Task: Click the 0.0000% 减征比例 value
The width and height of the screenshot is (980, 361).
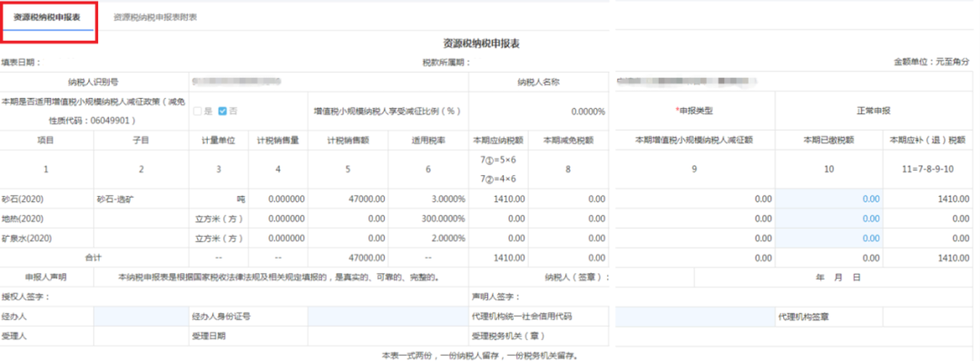Action: pyautogui.click(x=588, y=112)
